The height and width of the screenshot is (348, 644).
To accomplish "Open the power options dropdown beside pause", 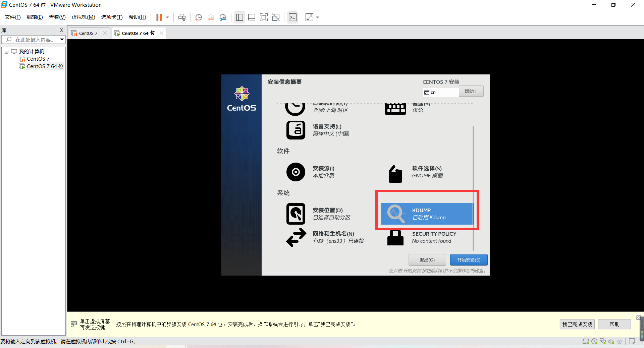I will tap(167, 17).
